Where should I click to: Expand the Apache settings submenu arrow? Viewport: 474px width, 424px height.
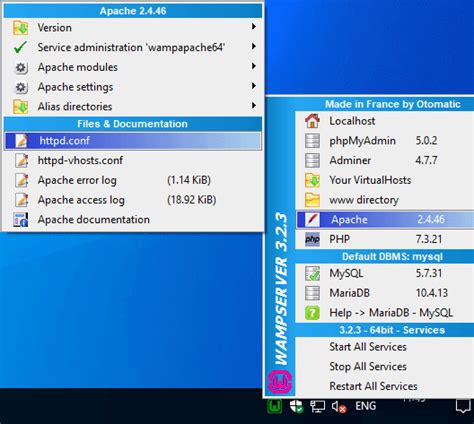coord(254,86)
